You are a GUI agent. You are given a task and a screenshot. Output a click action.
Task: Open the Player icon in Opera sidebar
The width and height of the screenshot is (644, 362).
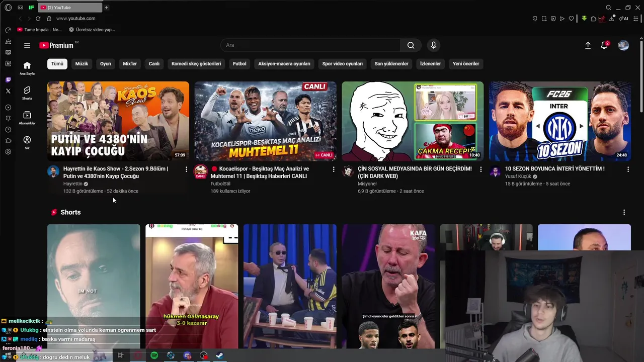coord(8,108)
